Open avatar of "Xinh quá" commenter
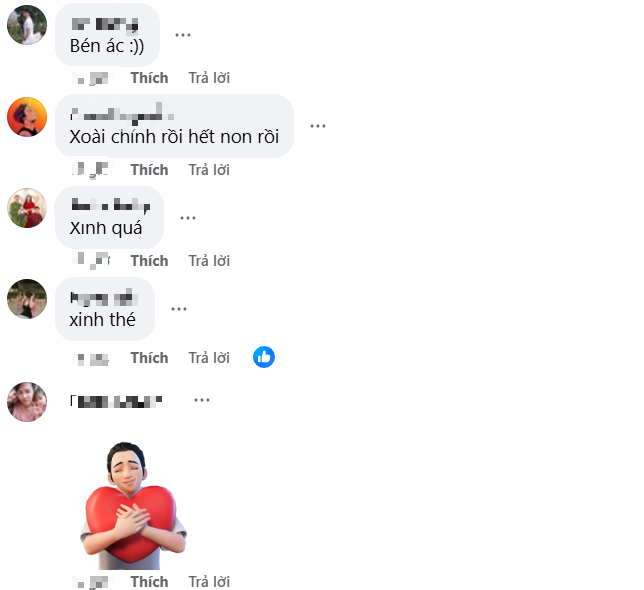 tap(27, 208)
